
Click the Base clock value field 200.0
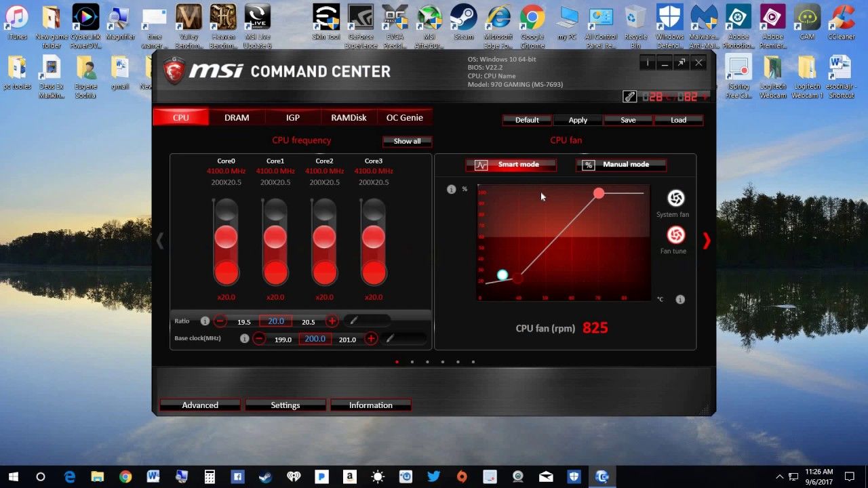click(315, 339)
